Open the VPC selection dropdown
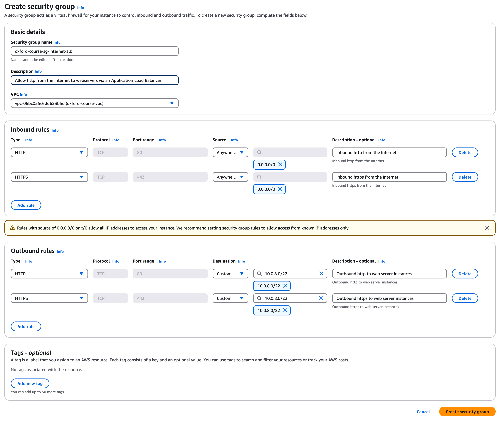The width and height of the screenshot is (504, 422). click(x=95, y=103)
